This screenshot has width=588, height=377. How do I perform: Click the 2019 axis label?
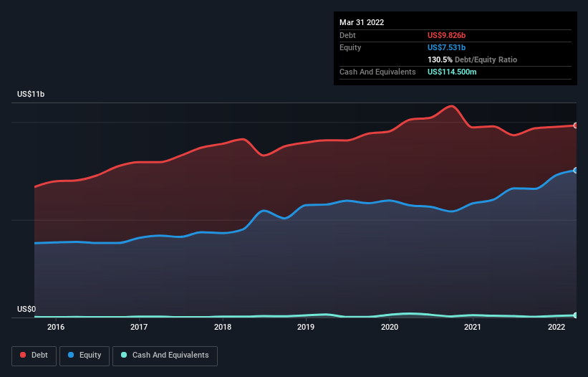(306, 327)
